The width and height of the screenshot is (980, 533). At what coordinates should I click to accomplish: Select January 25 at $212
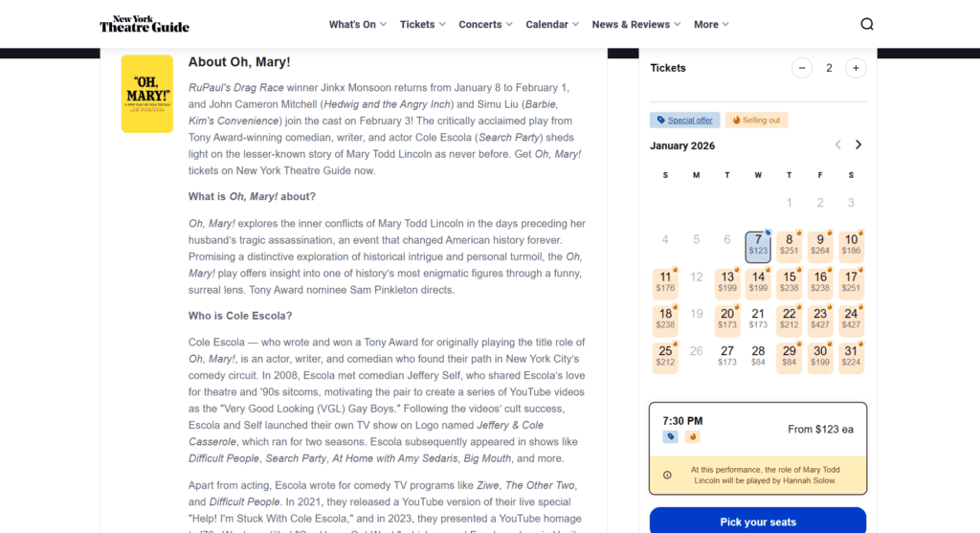(665, 357)
